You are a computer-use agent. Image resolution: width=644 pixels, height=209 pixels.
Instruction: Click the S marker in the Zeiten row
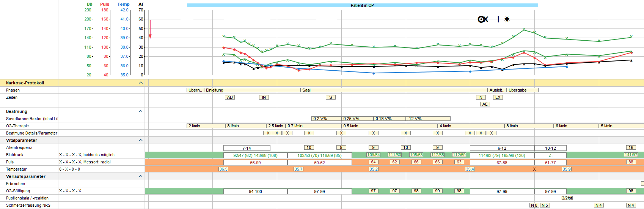[331, 97]
